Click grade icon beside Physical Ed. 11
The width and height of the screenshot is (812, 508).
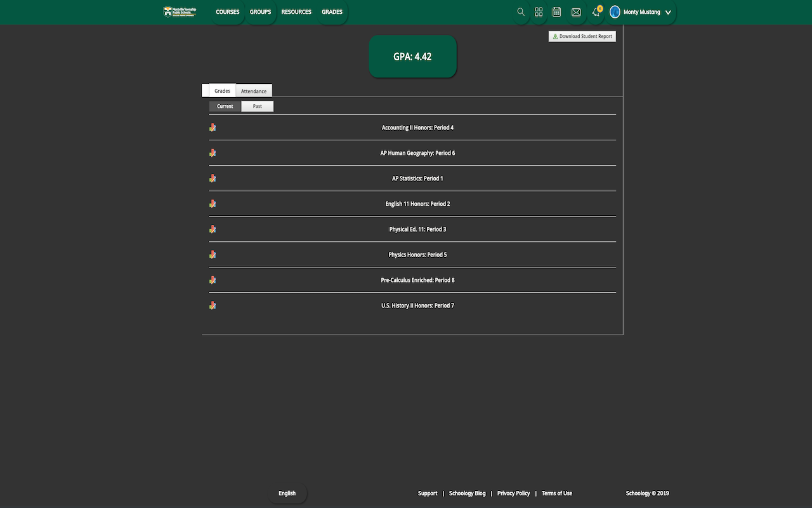[x=213, y=229]
